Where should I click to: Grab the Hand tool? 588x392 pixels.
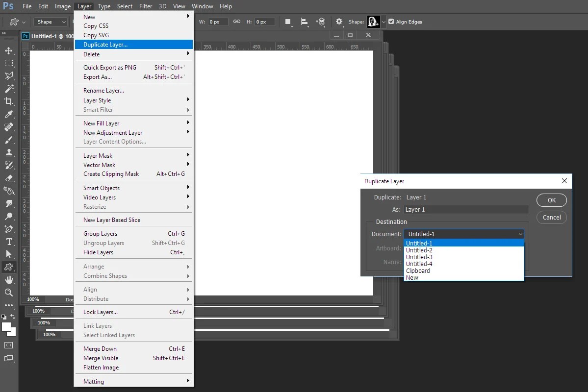tap(9, 280)
